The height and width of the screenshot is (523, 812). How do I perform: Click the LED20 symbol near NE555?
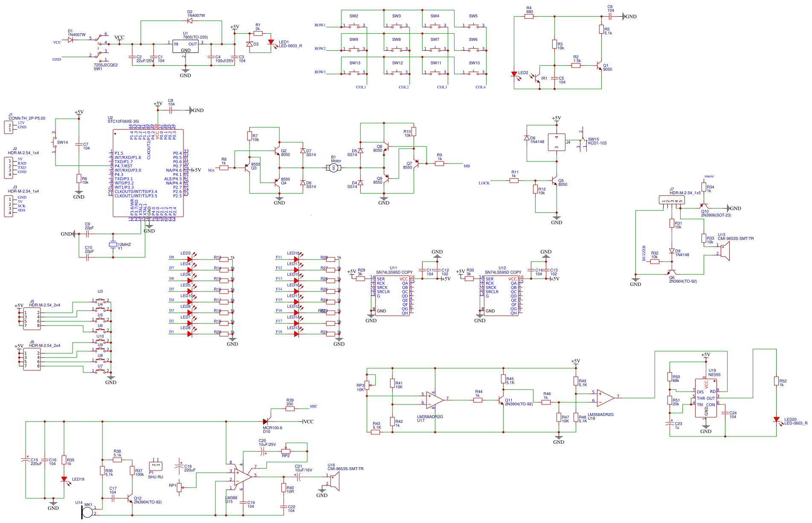(x=777, y=419)
